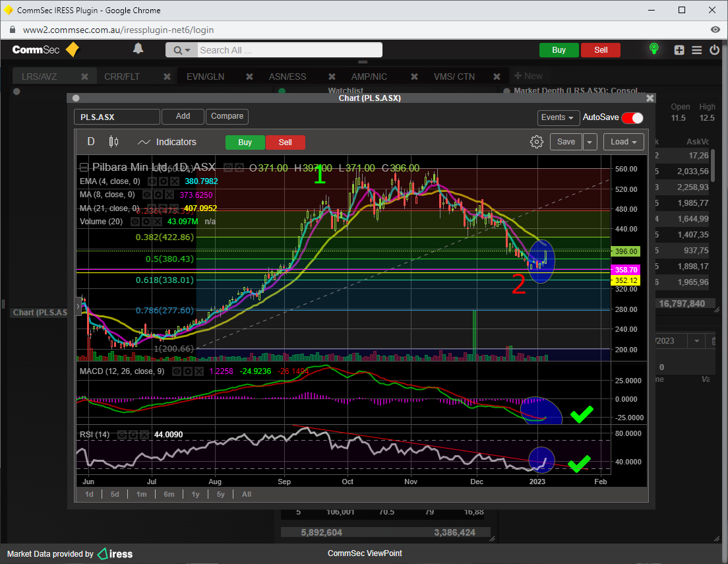Remove the Volume (20) indicator

[157, 222]
